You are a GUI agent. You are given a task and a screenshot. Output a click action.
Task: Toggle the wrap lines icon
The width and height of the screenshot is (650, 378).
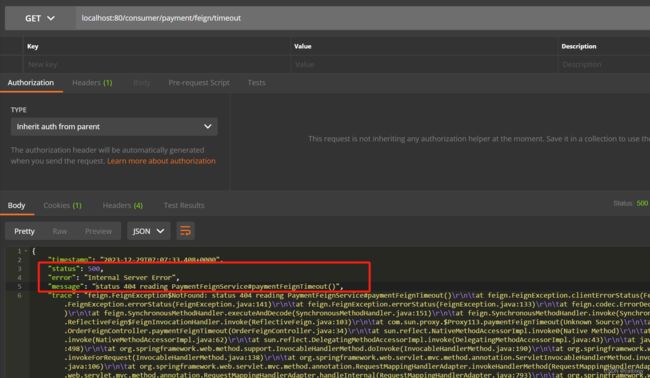pos(185,231)
